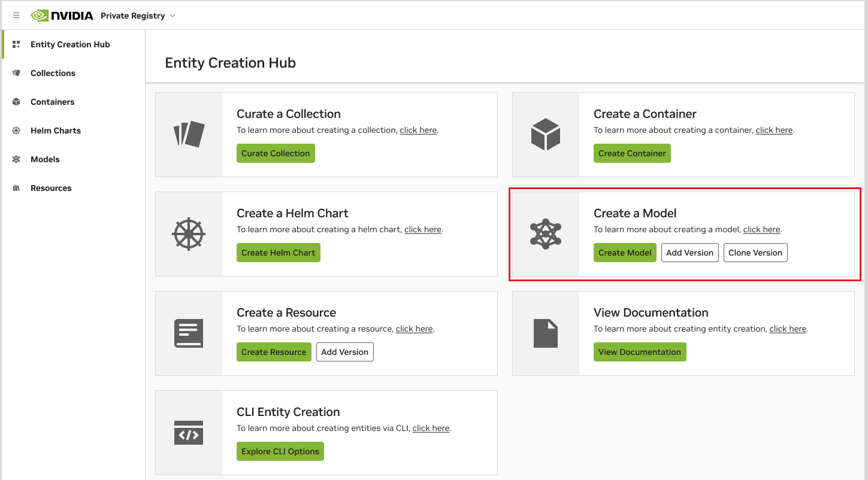868x480 pixels.
Task: Click the Create a Model network icon
Action: [x=546, y=233]
